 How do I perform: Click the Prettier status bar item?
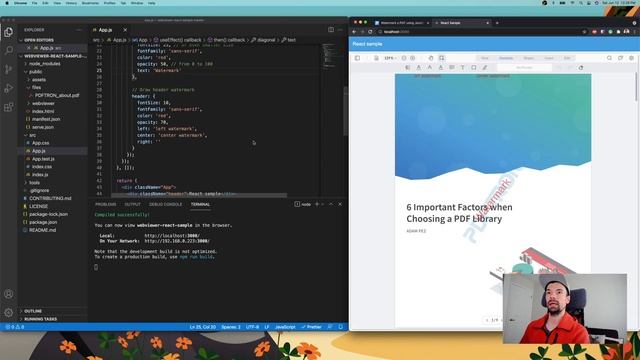[x=311, y=327]
